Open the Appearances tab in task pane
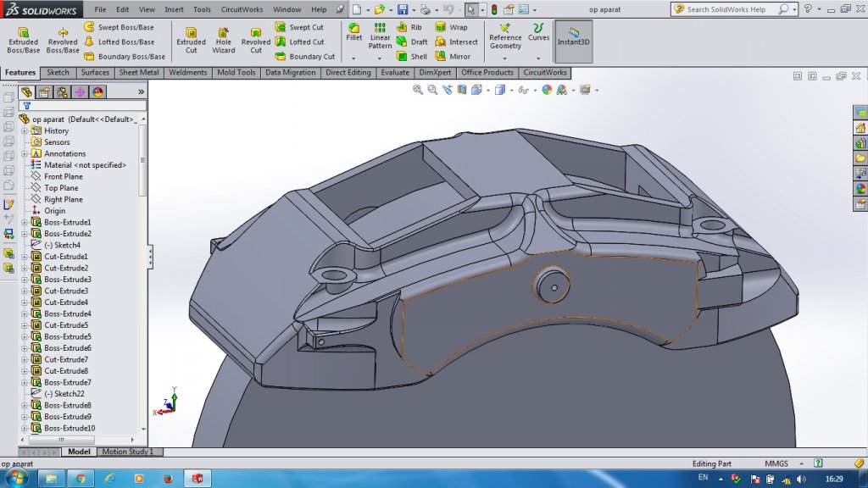 point(860,189)
